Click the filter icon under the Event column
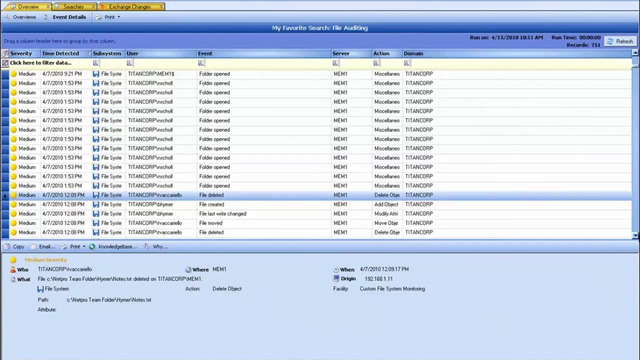Image resolution: width=640 pixels, height=360 pixels. 201,63
